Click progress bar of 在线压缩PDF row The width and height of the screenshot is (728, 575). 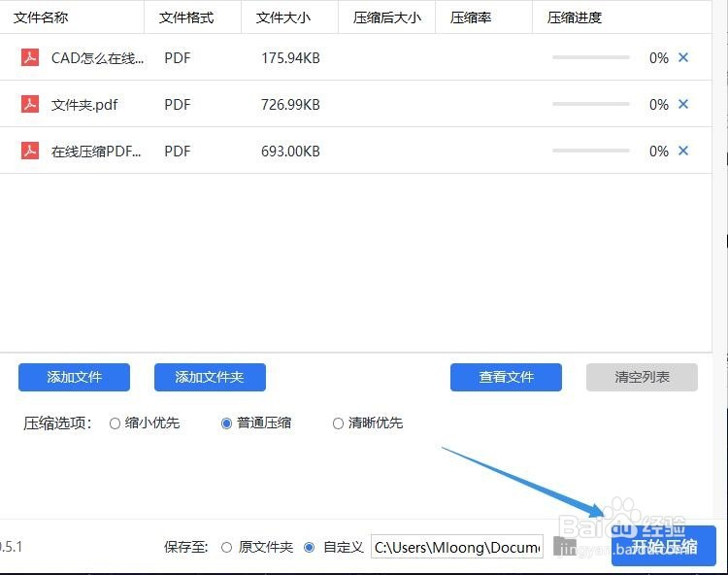point(591,151)
